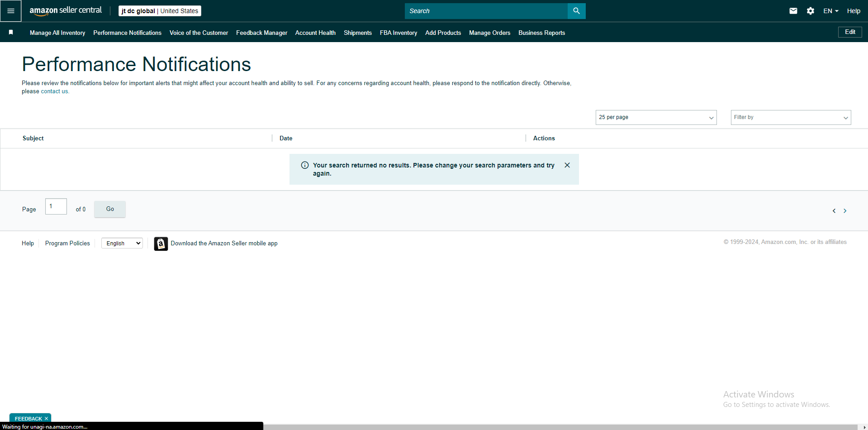This screenshot has width=868, height=430.
Task: Click the Date column header
Action: tap(286, 139)
